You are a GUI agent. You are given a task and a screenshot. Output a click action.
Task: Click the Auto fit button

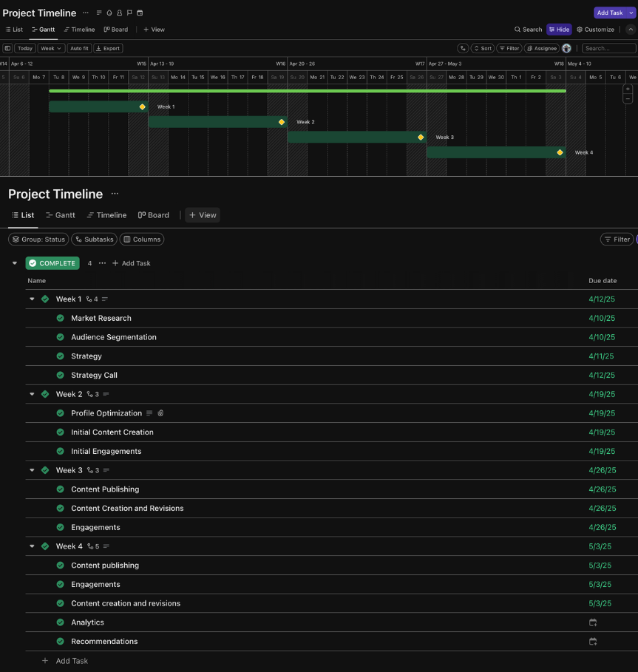(79, 49)
